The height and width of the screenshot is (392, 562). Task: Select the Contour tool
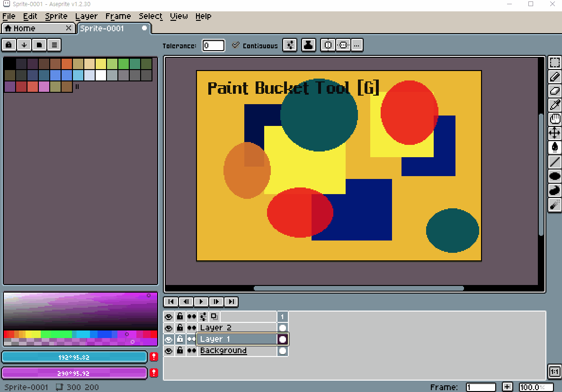[x=554, y=190]
